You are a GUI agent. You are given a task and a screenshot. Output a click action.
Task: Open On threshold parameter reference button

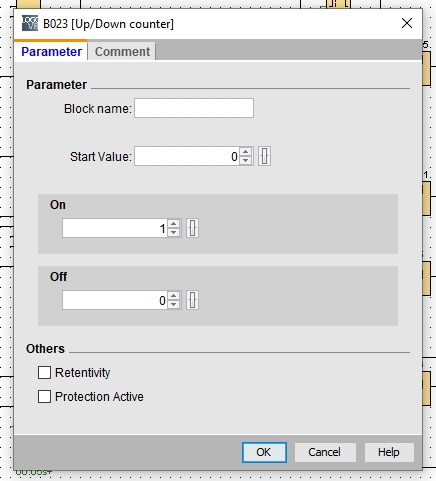pyautogui.click(x=192, y=228)
